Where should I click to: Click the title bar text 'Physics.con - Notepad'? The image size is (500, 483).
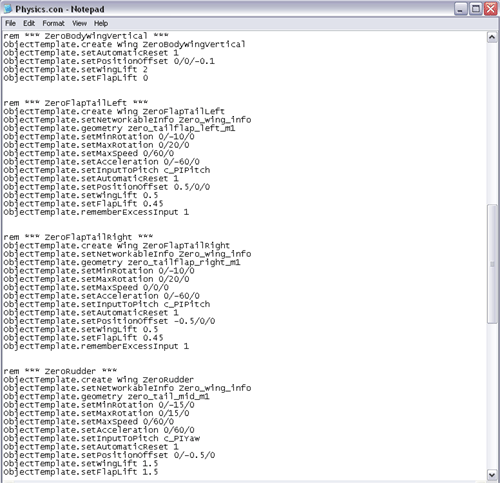[60, 9]
